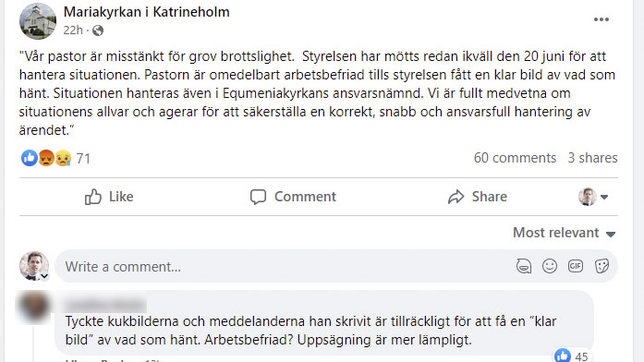Insert an avatar sticker in comment
The height and width of the screenshot is (362, 644).
(524, 266)
